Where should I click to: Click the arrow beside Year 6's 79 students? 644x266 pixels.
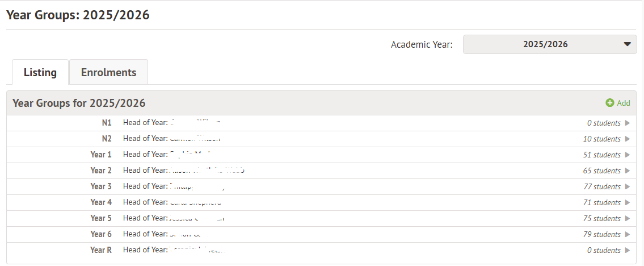coord(627,234)
